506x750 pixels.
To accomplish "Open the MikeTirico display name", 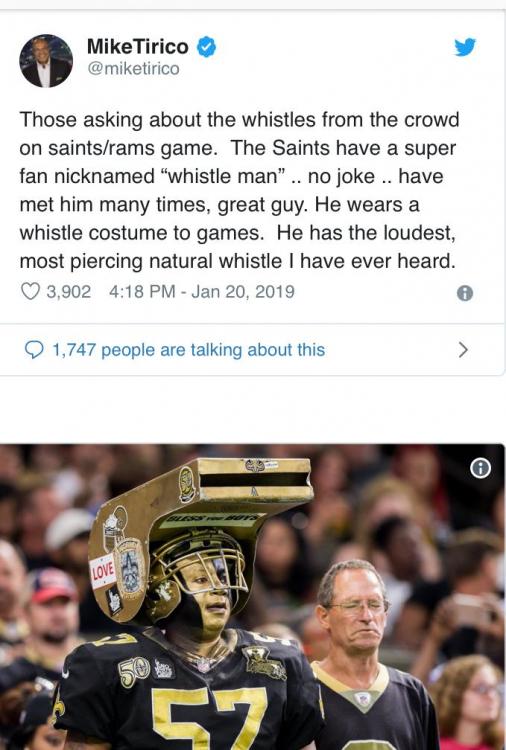I will (x=138, y=47).
